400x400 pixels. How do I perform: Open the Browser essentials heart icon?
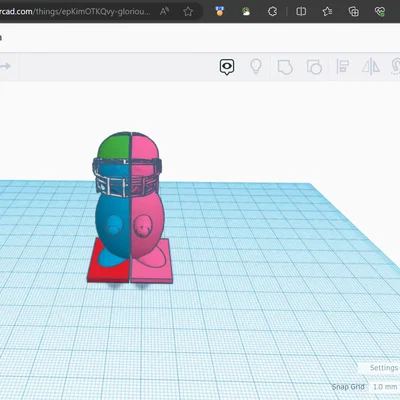[380, 12]
